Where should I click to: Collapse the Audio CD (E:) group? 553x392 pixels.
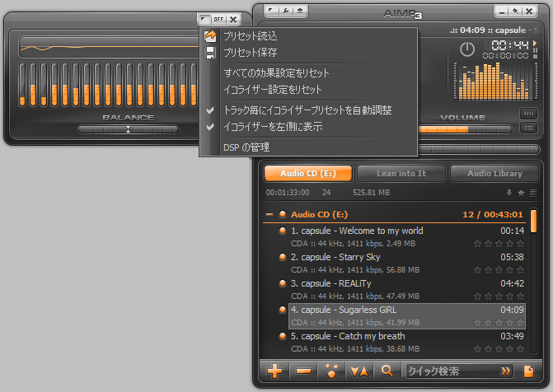tap(269, 214)
